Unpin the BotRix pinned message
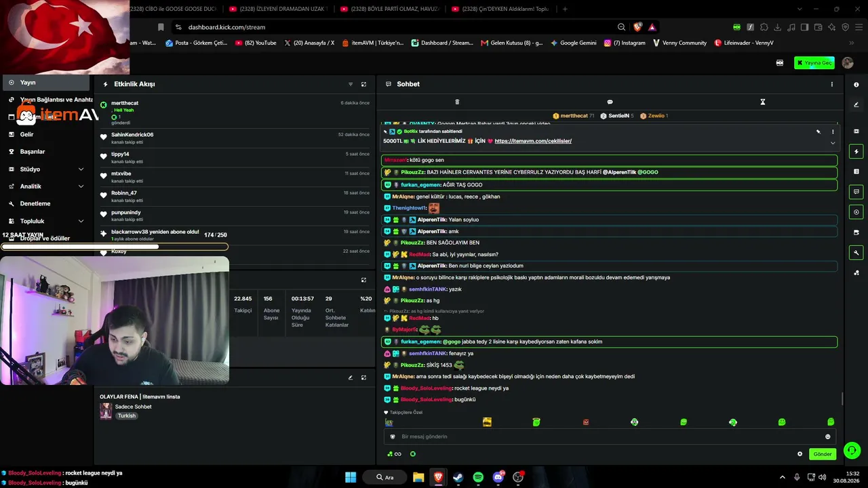Viewport: 868px width, 488px height. tap(818, 131)
